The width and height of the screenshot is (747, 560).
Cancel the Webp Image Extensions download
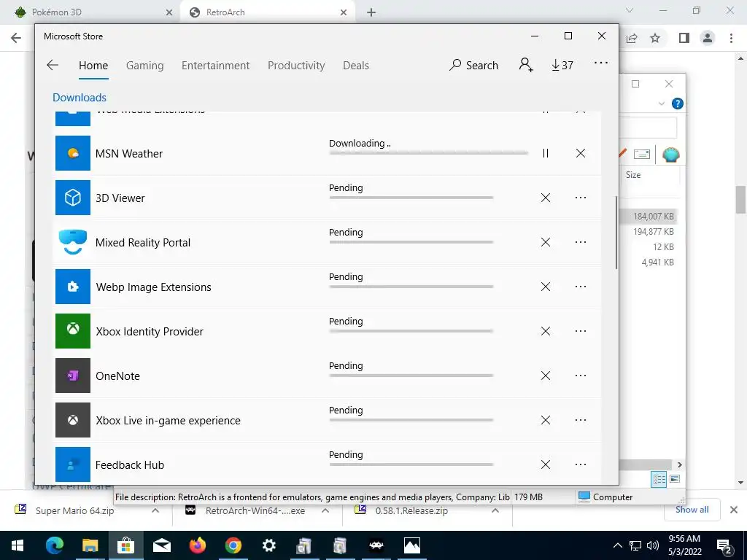(546, 287)
